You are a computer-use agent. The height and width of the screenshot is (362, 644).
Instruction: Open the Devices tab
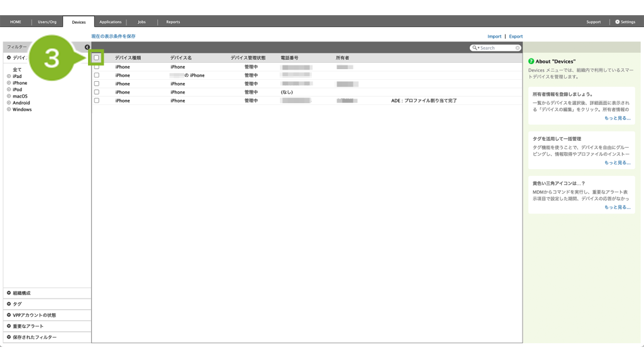(x=79, y=22)
